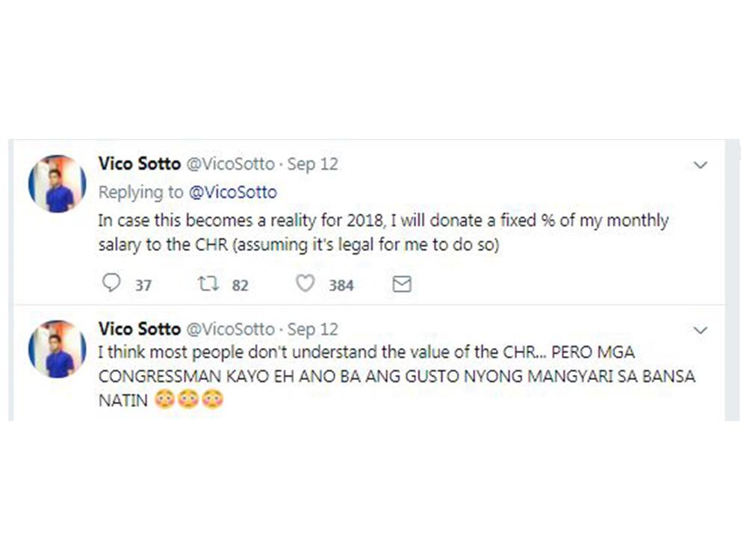Open @VicoSotto handle beside name on donation tweet
The height and width of the screenshot is (560, 747).
[x=229, y=164]
